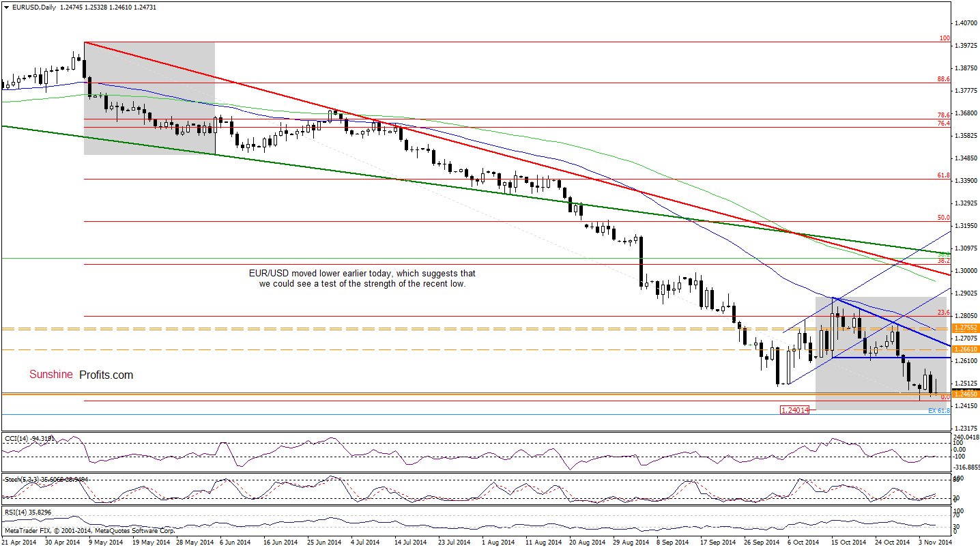Select the Fibonacci 76.4 level label
Image resolution: width=980 pixels, height=548 pixels.
(x=944, y=124)
